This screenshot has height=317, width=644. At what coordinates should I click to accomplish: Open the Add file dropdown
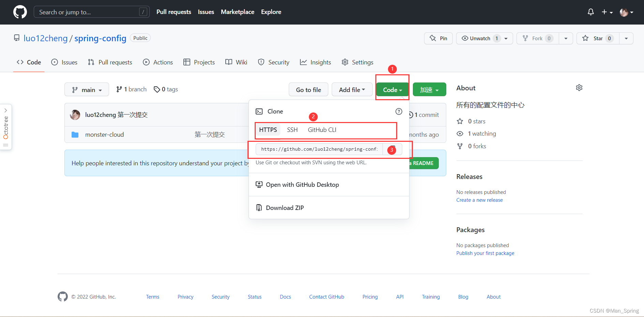coord(352,90)
